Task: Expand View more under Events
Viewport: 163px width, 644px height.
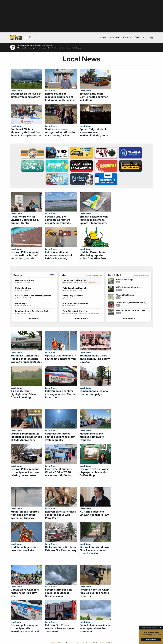Action: coord(34,318)
